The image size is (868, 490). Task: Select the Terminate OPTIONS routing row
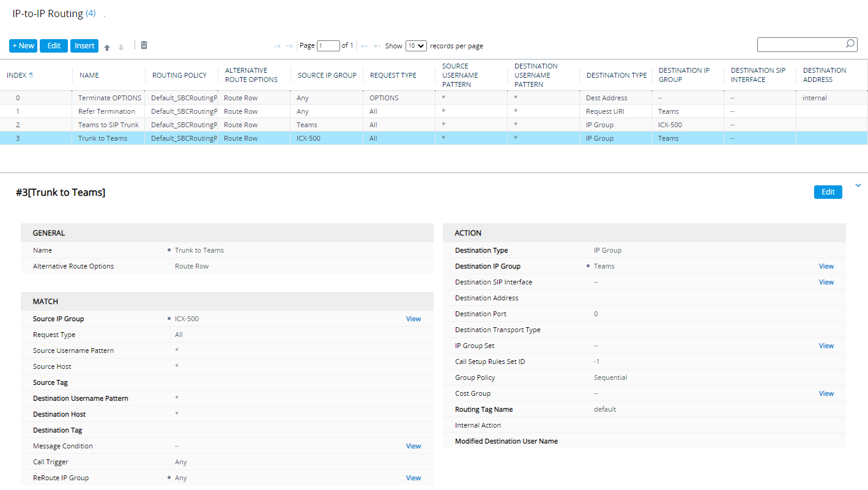click(109, 98)
